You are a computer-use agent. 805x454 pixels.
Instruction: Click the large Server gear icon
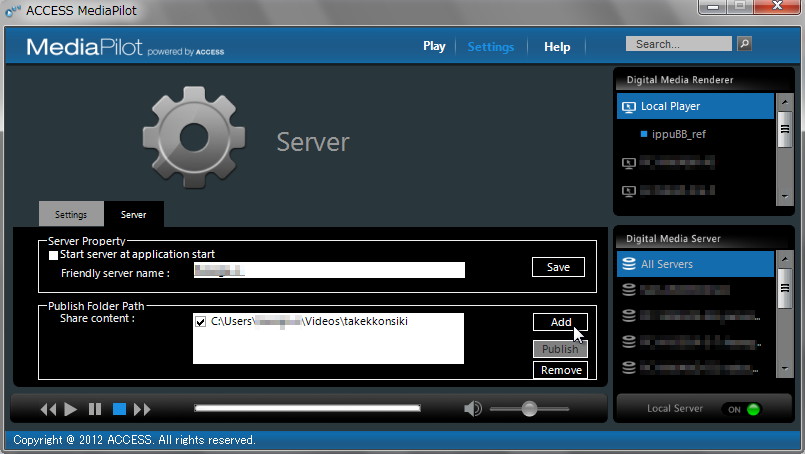(194, 137)
